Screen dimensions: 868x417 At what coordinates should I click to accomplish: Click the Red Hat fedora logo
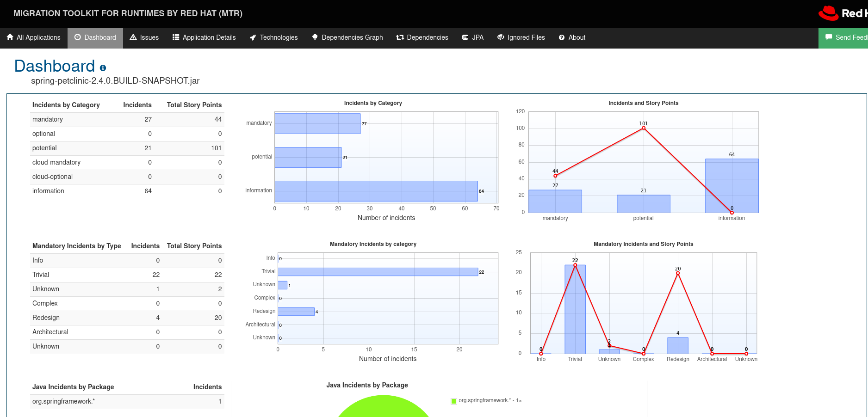coord(828,13)
